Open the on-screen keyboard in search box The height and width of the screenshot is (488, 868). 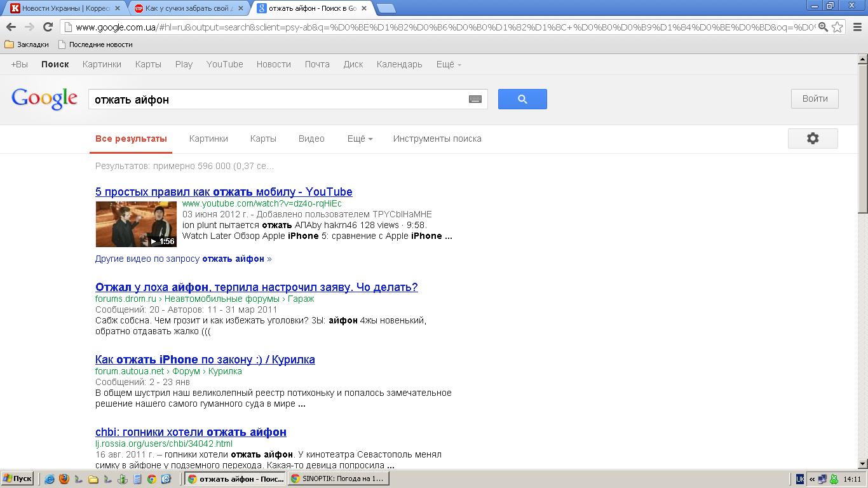[x=475, y=99]
